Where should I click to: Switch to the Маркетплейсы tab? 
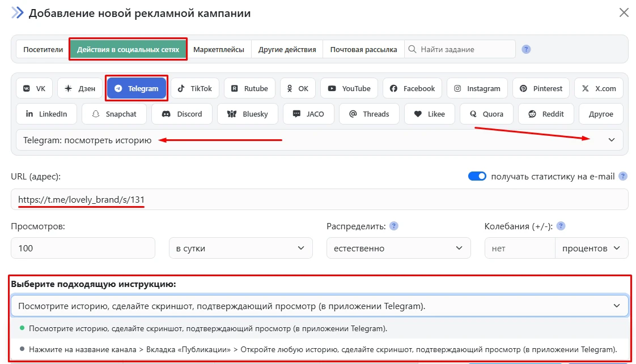click(218, 49)
